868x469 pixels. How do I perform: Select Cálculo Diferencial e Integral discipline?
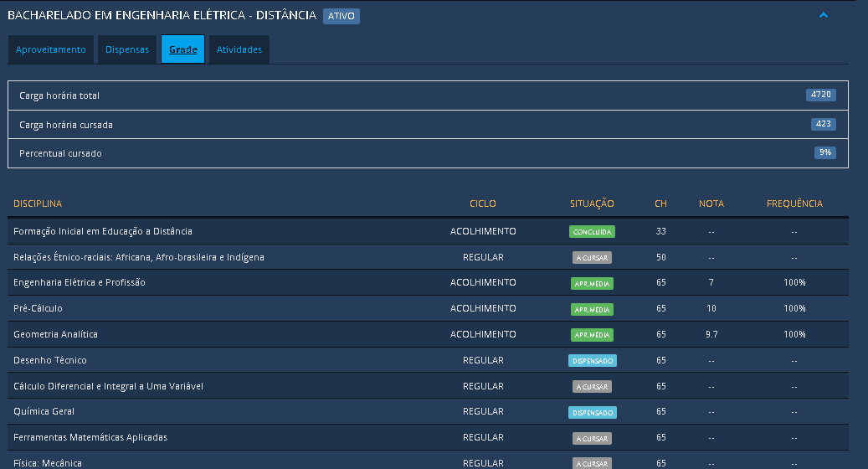108,386
